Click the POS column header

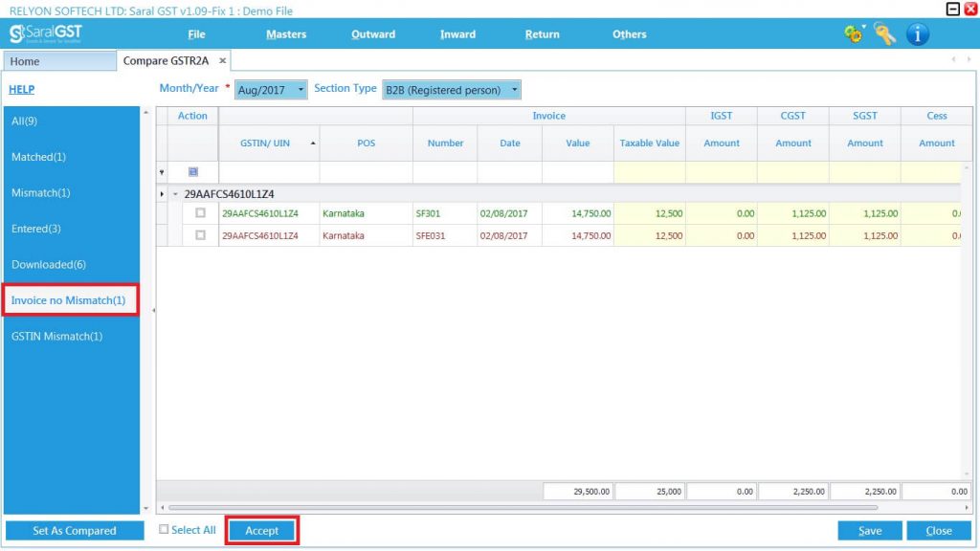click(367, 143)
